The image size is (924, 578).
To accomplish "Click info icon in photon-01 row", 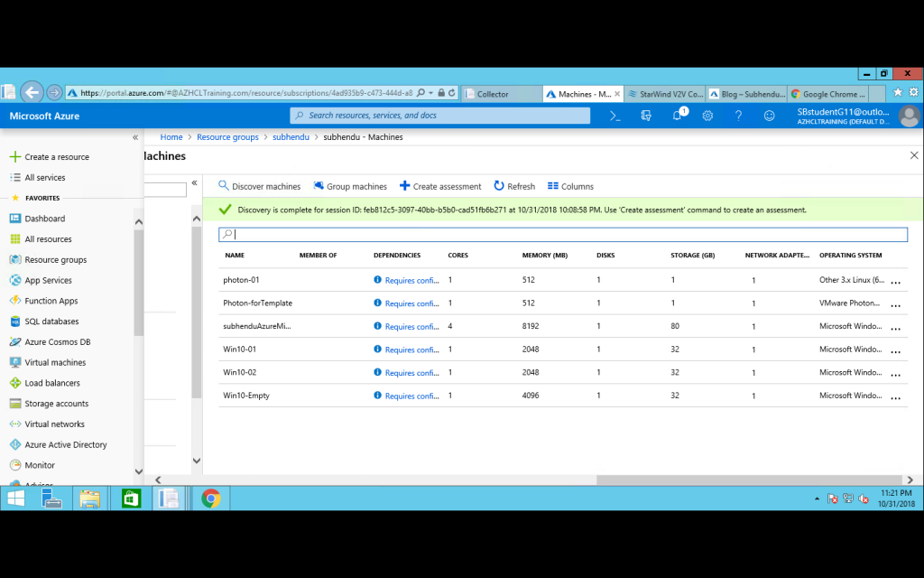I will pos(378,280).
